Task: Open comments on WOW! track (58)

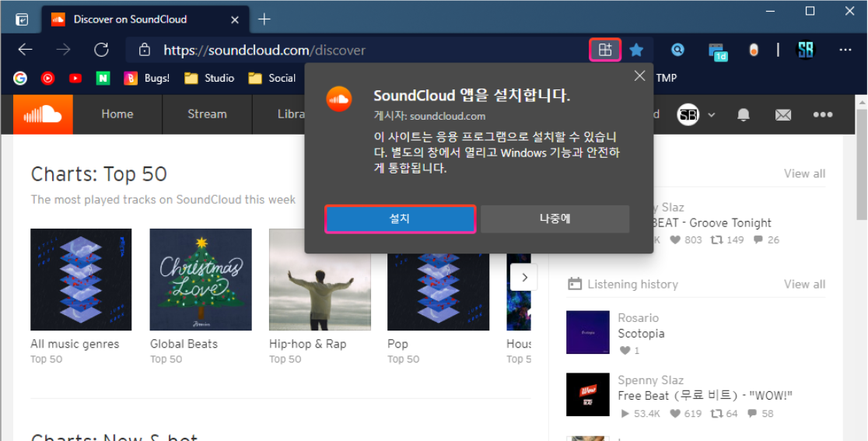Action: click(760, 413)
